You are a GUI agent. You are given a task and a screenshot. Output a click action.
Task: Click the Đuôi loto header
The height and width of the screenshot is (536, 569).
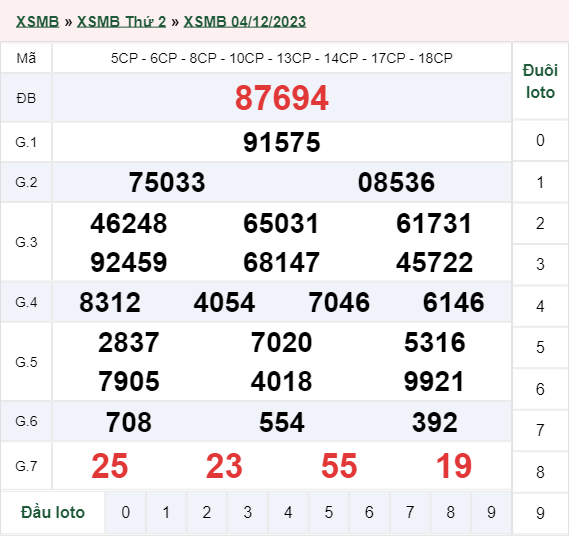[x=540, y=81]
